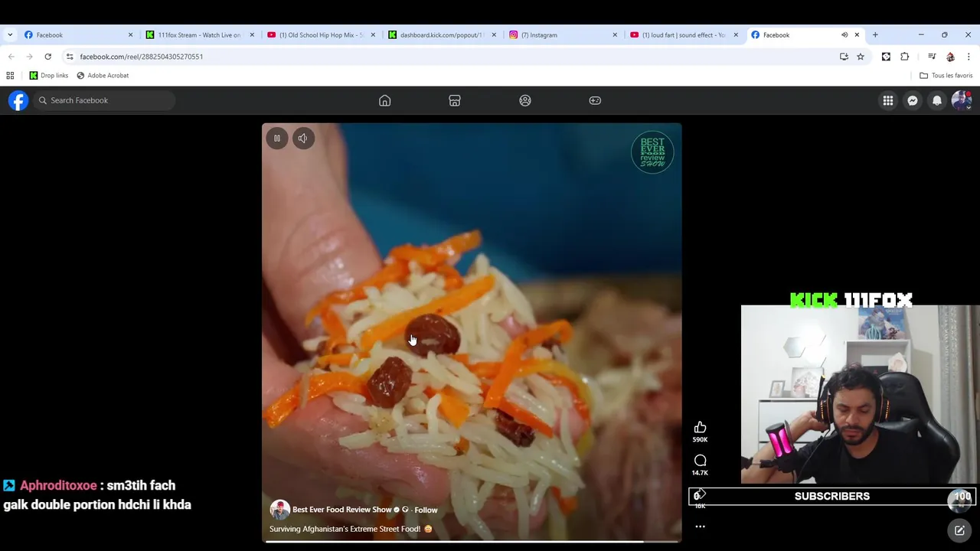Switch to the loud fart sound effect tab
This screenshot has width=980, height=551.
click(x=684, y=34)
